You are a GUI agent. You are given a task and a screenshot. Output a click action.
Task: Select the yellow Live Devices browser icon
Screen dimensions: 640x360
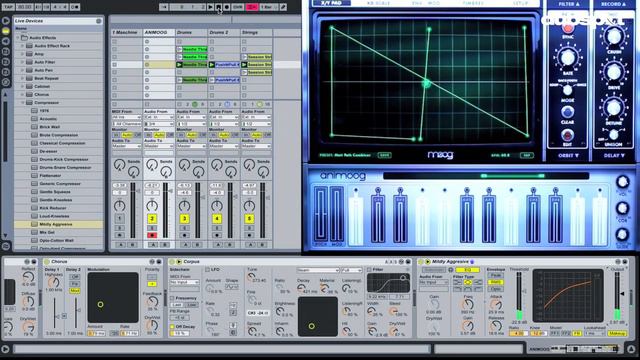(x=5, y=31)
